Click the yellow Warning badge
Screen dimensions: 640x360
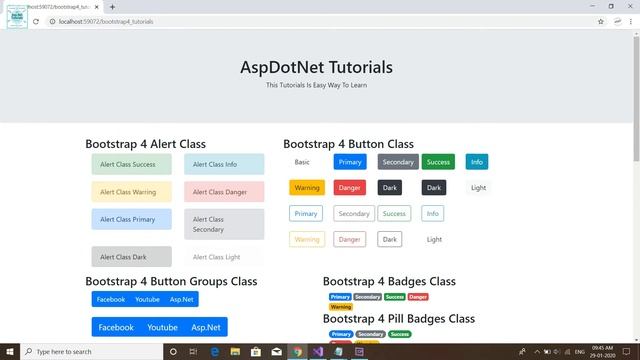[x=341, y=307]
